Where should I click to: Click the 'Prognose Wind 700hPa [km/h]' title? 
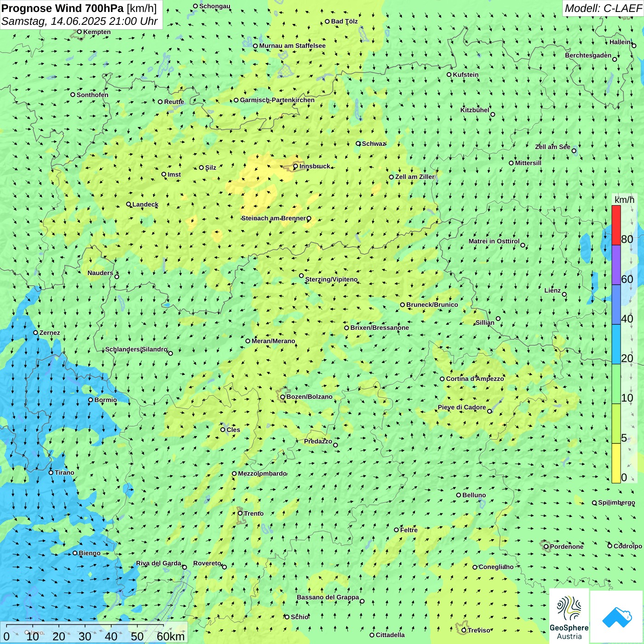79,8
